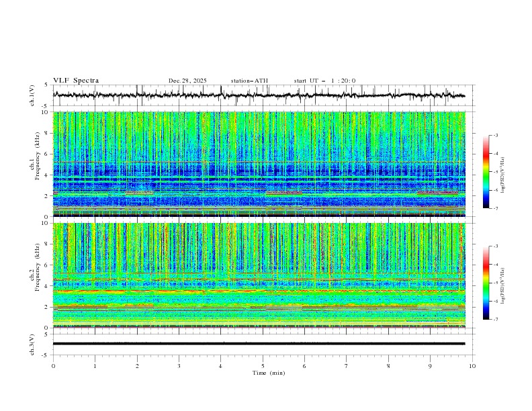Viewport: 532px width, 411px height.
Task: Click the "station=ATH" header text
Action: click(x=249, y=81)
